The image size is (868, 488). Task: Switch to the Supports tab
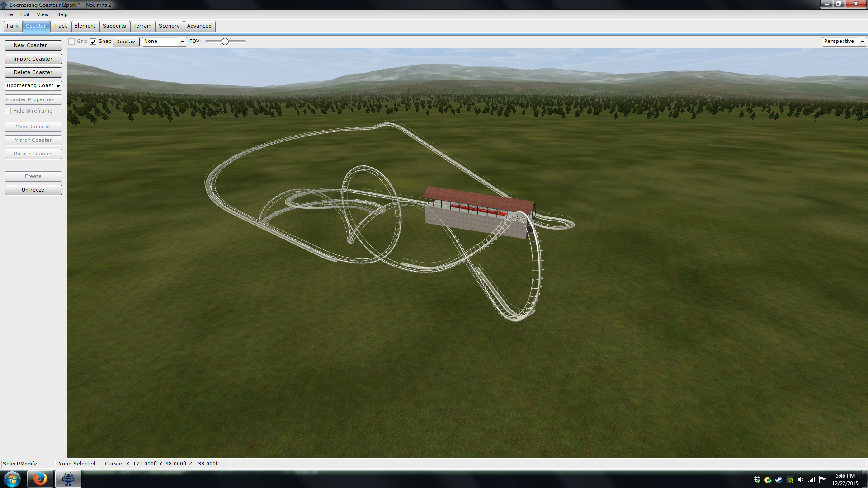point(114,26)
